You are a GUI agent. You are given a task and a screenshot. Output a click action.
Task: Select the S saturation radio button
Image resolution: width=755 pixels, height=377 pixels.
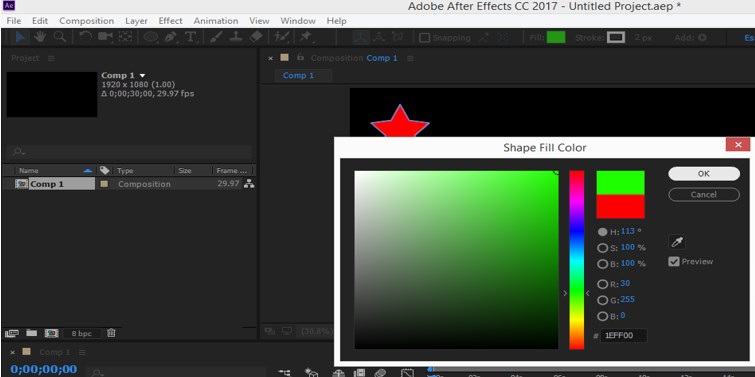[602, 248]
